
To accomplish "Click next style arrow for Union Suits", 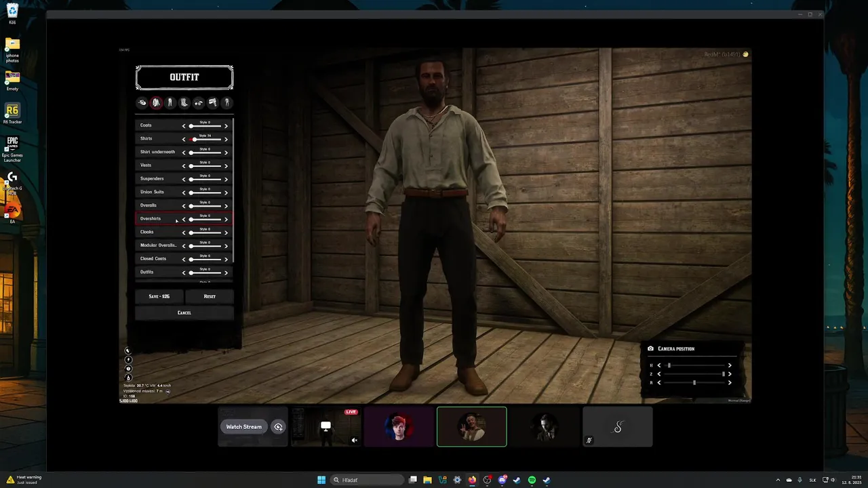I will [x=226, y=192].
